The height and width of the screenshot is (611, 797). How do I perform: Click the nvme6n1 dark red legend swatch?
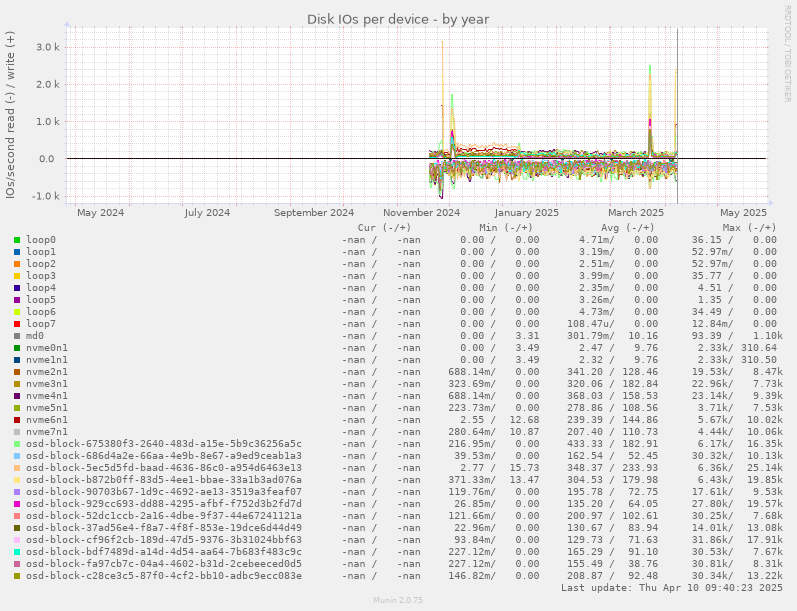click(x=17, y=420)
